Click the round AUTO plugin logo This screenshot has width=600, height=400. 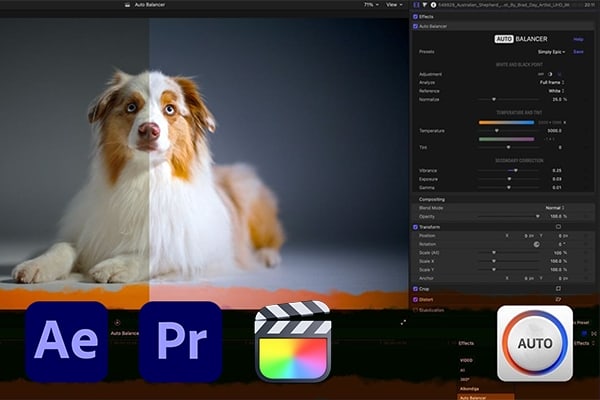(535, 343)
